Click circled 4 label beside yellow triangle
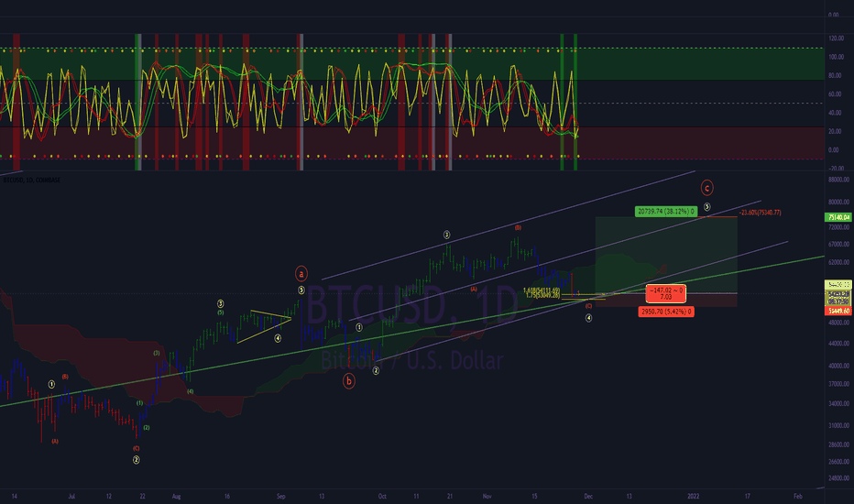 click(x=278, y=338)
